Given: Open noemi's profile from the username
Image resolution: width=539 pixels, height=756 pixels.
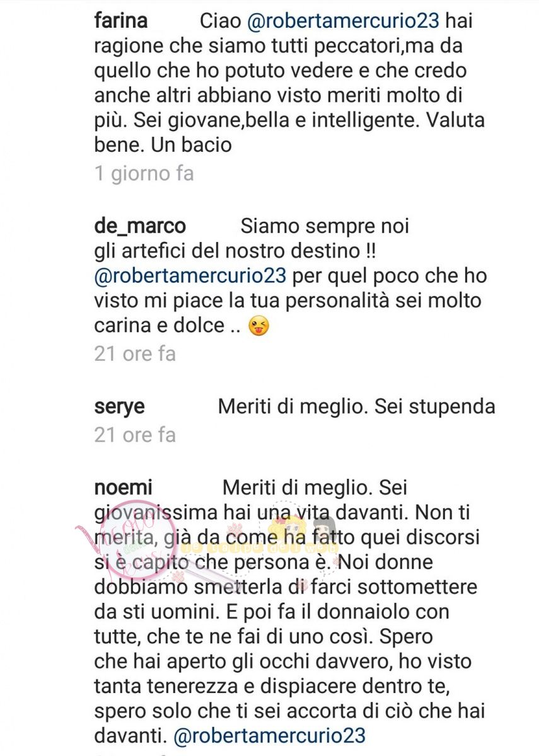Looking at the screenshot, I should click(x=123, y=489).
